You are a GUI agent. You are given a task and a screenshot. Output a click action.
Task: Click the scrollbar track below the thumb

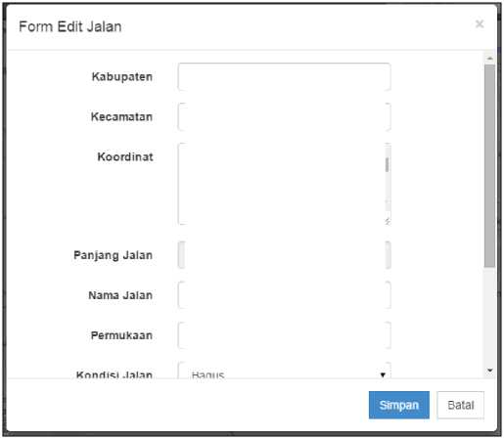coord(489,317)
